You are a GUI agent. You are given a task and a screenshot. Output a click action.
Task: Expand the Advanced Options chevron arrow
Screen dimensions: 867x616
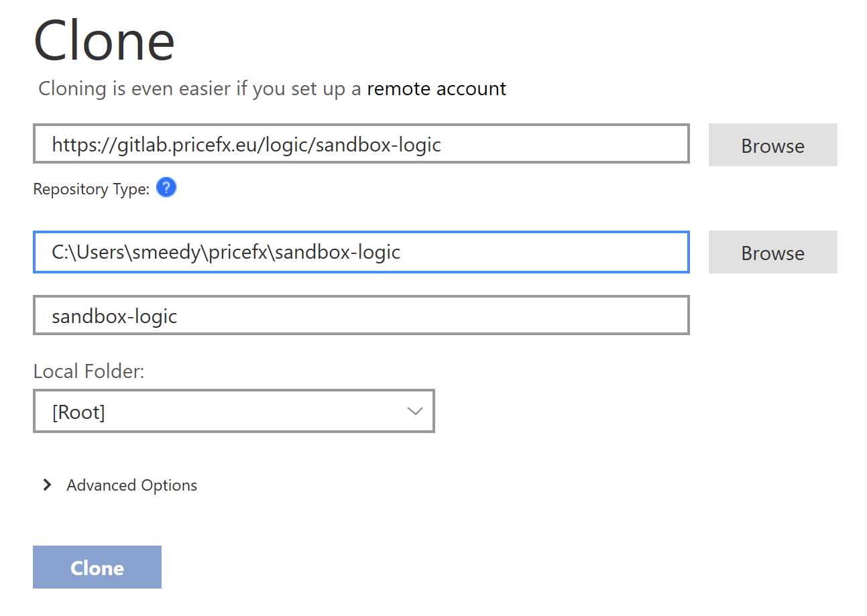click(x=47, y=485)
